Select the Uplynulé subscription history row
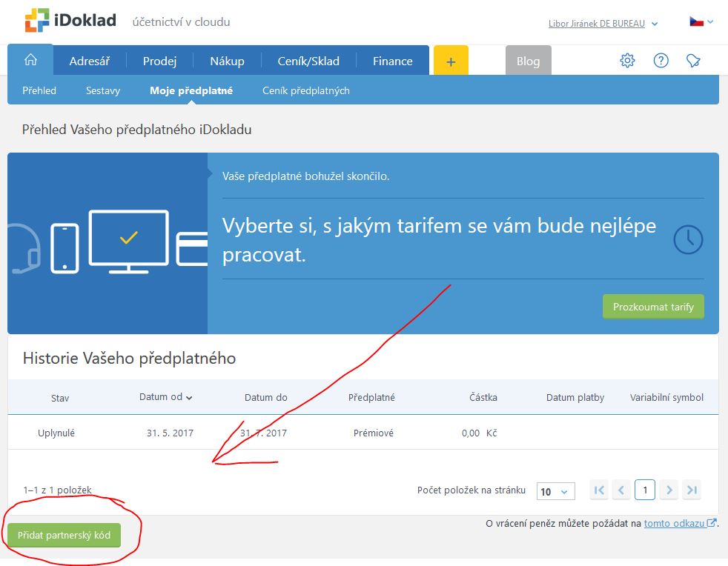 pos(363,433)
